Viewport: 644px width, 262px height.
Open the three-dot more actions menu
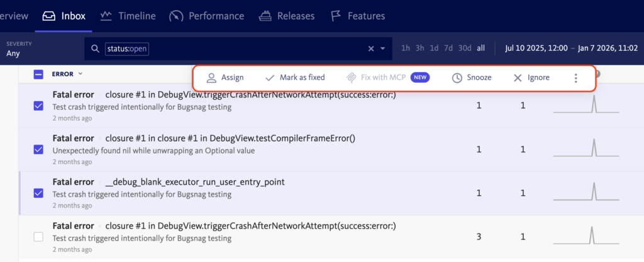tap(576, 78)
